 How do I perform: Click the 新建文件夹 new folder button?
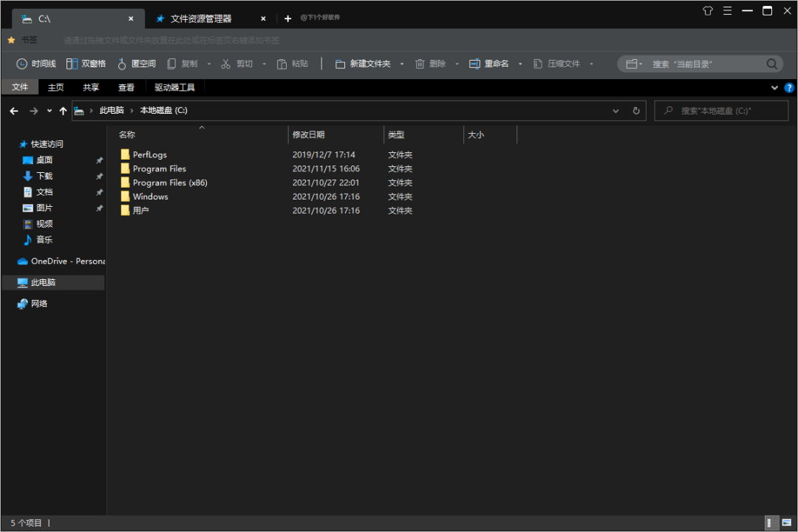click(363, 64)
